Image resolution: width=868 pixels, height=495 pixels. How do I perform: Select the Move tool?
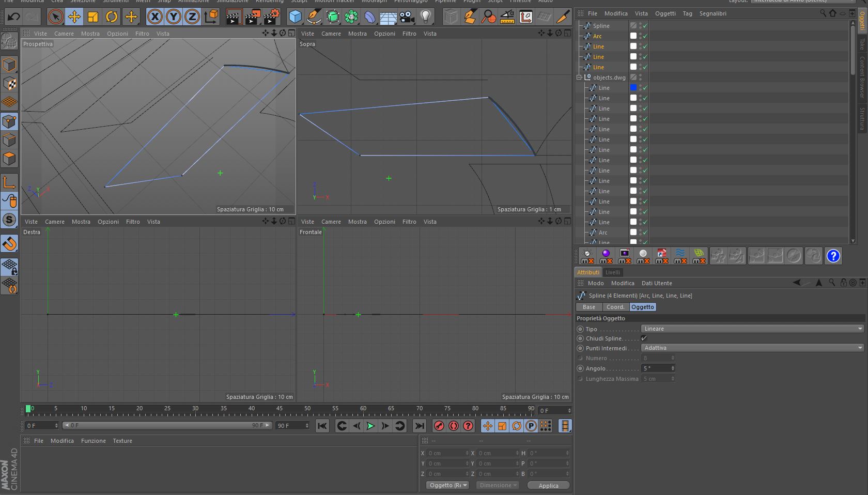pos(74,17)
